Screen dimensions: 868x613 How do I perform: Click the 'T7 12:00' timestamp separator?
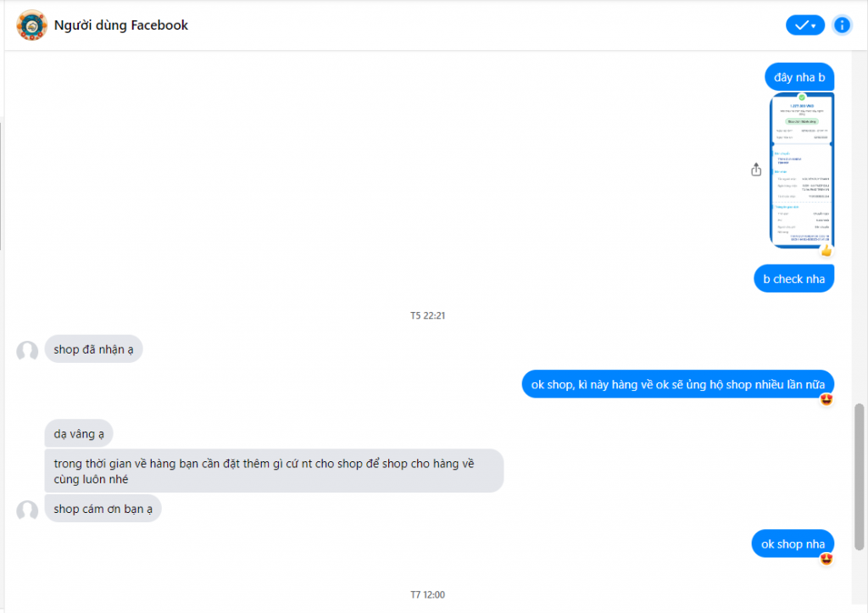427,594
